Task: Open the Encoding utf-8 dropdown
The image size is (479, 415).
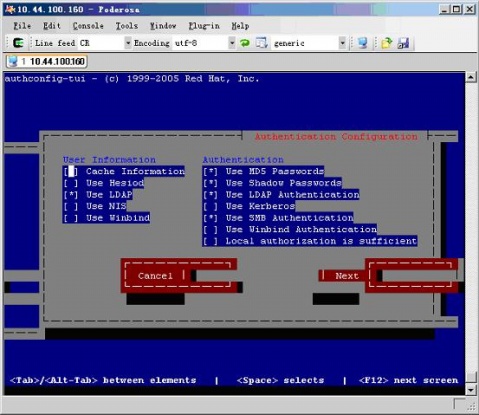Action: 232,43
